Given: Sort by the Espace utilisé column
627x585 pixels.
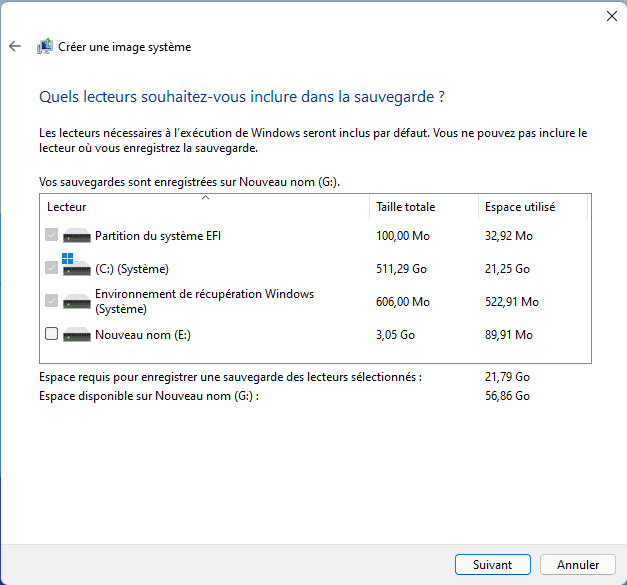Looking at the screenshot, I should click(x=533, y=207).
